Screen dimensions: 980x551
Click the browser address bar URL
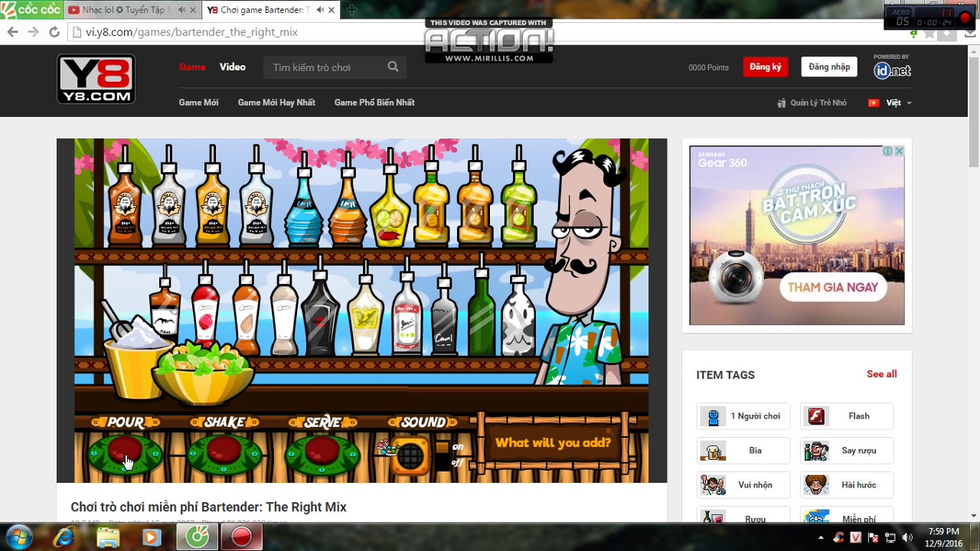[191, 32]
